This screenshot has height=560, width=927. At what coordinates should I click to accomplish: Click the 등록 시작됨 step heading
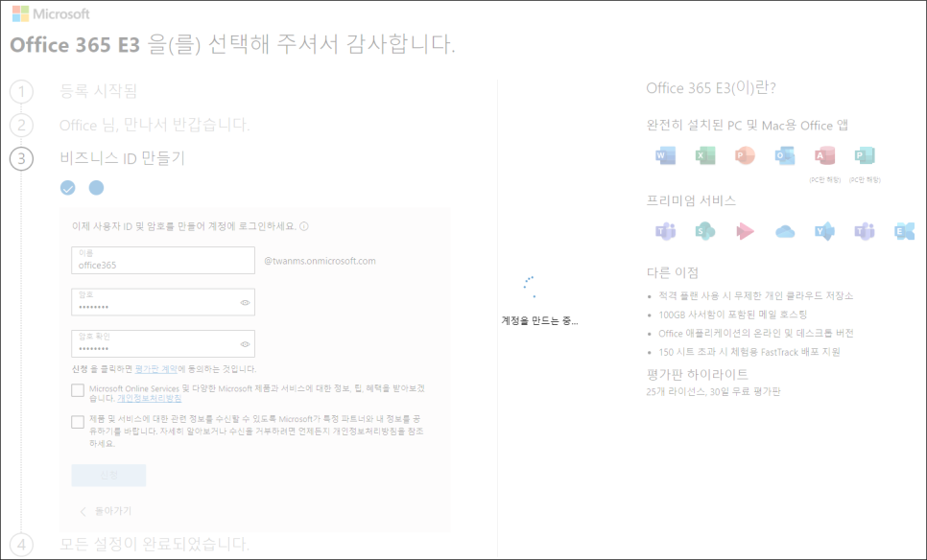pos(99,91)
